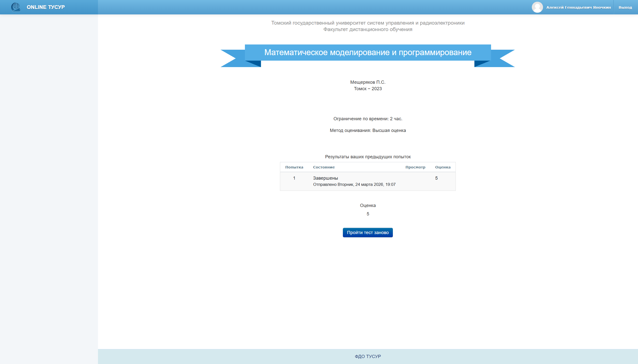Click the Оценка column header in table
This screenshot has width=638, height=364.
pyautogui.click(x=442, y=167)
